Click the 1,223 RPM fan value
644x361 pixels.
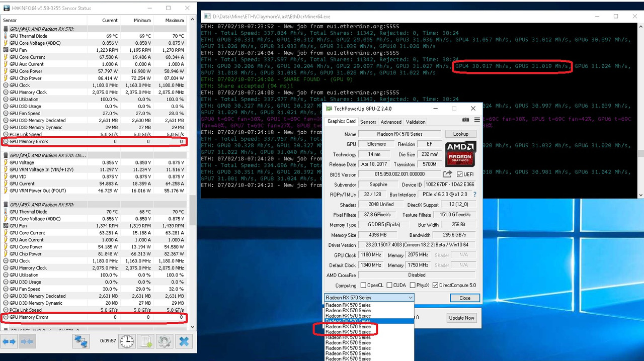(107, 50)
